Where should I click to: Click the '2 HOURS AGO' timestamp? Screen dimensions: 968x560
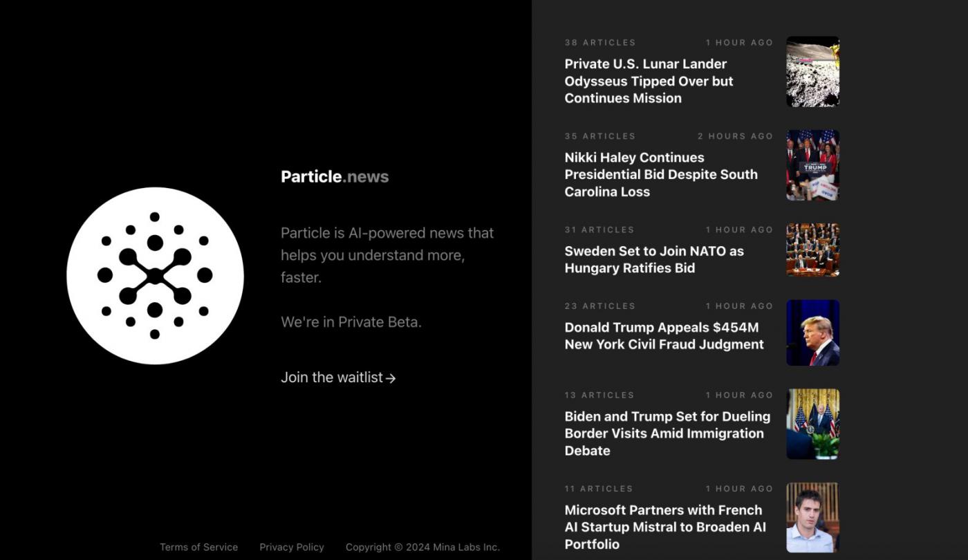[x=735, y=136]
